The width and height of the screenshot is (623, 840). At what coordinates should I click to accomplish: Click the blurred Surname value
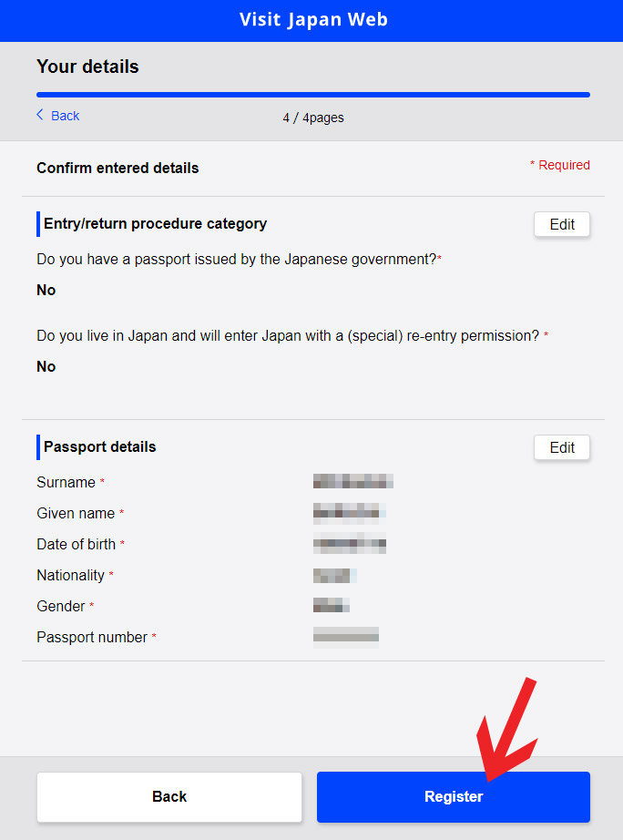click(353, 482)
